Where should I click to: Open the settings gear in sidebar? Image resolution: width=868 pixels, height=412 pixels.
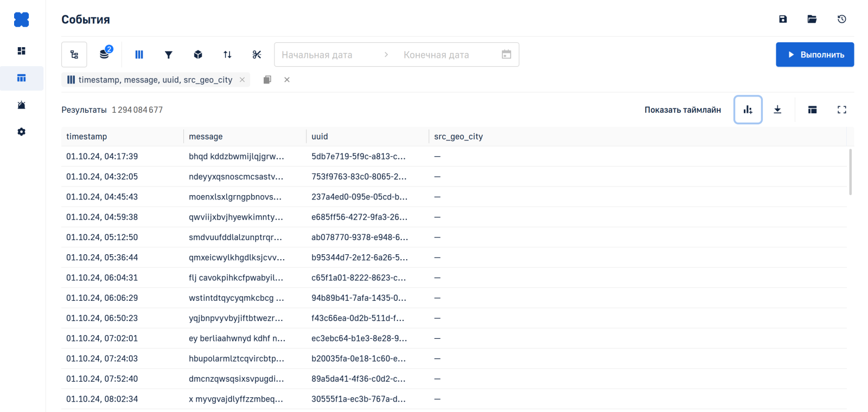22,132
